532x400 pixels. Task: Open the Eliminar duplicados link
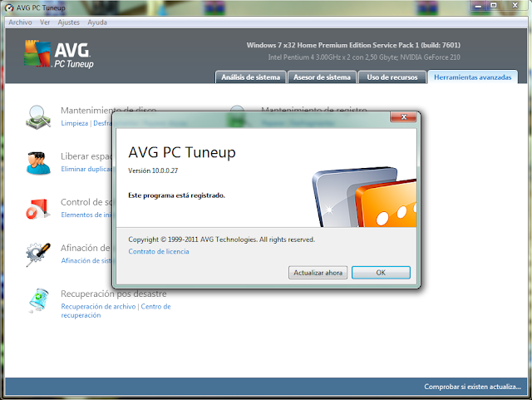click(x=86, y=169)
